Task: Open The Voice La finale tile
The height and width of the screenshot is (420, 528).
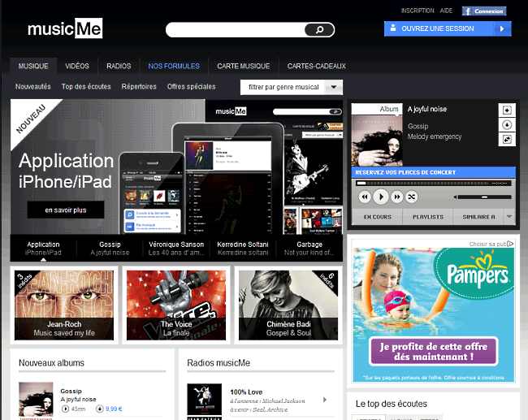Action: pos(176,305)
